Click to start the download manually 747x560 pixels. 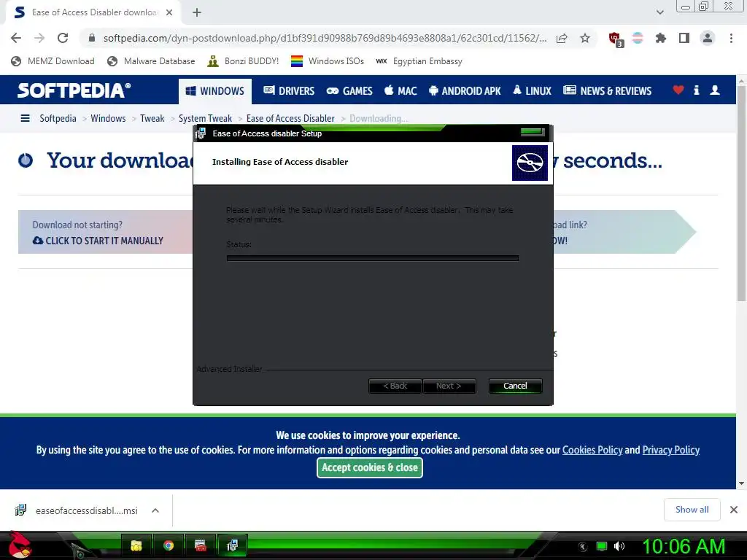98,241
